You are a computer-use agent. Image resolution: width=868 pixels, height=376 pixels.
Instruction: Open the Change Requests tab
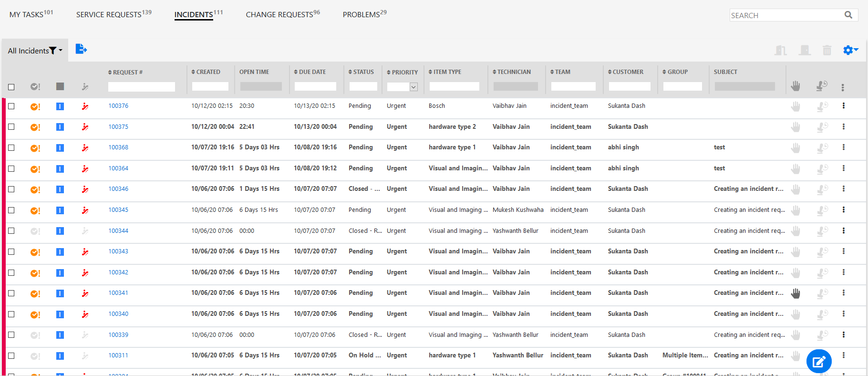point(283,14)
